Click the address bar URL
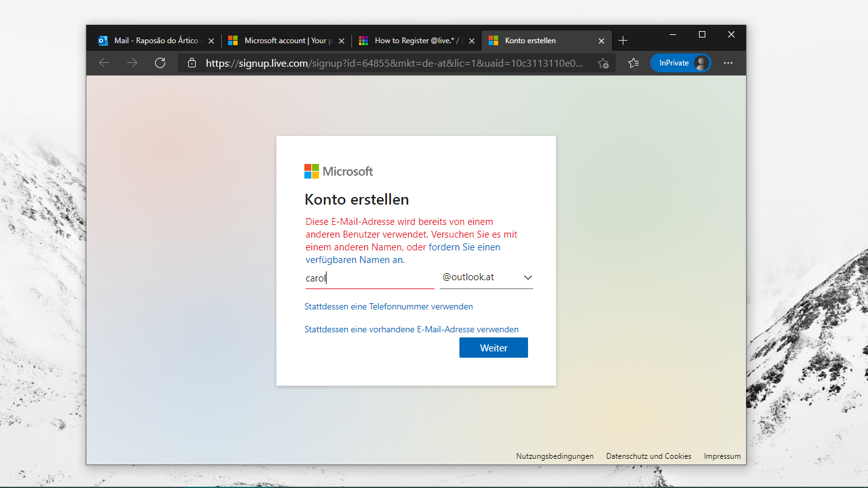This screenshot has width=868, height=488. coord(394,63)
